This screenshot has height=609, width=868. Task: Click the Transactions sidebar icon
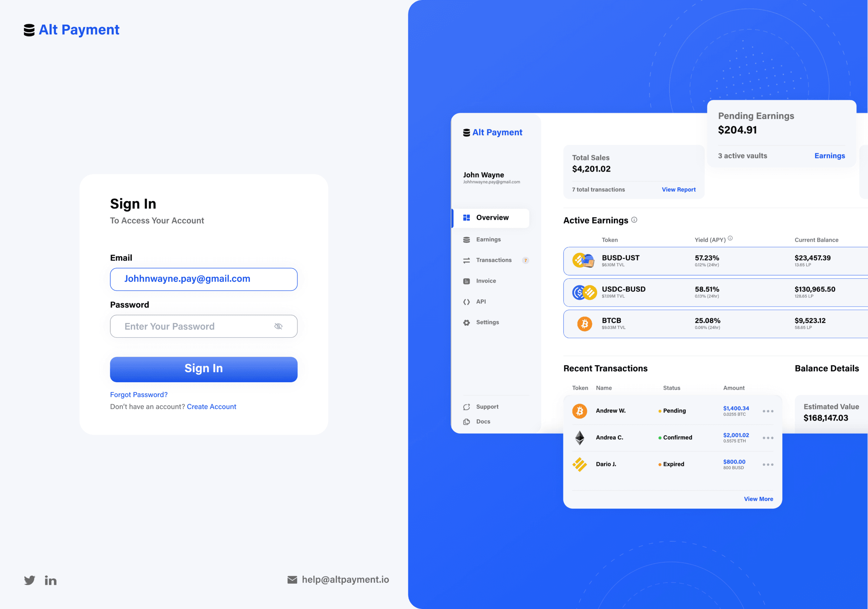pos(467,260)
